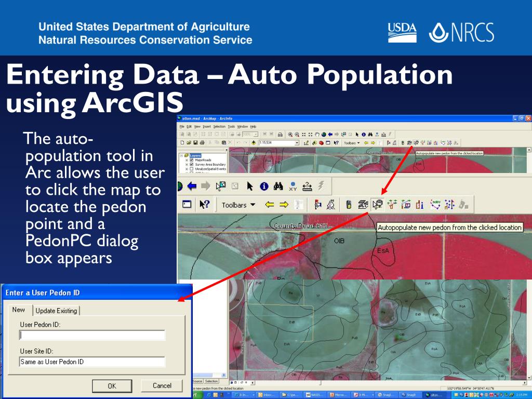The width and height of the screenshot is (532, 399).
Task: Click OK in Enter a User Pedon ID dialog
Action: pos(112,386)
